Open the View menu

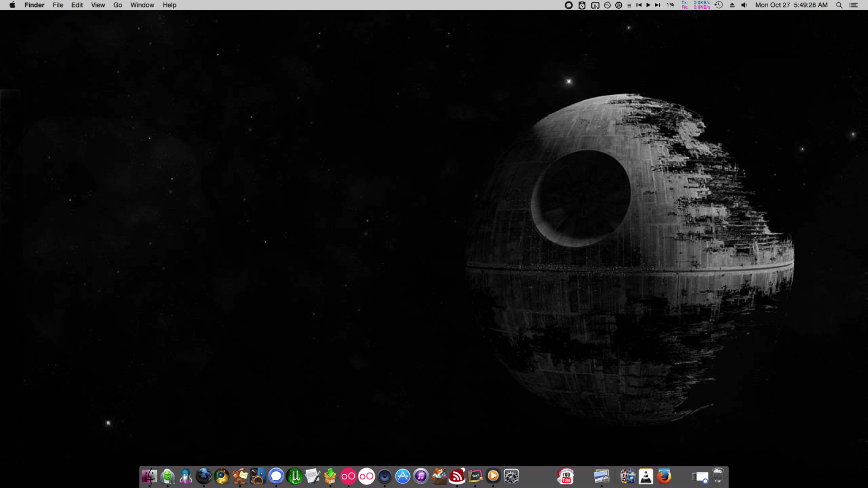(98, 5)
